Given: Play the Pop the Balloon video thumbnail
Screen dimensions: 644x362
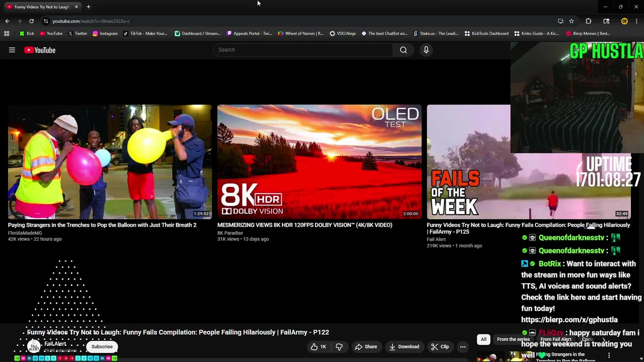Looking at the screenshot, I should tap(110, 161).
